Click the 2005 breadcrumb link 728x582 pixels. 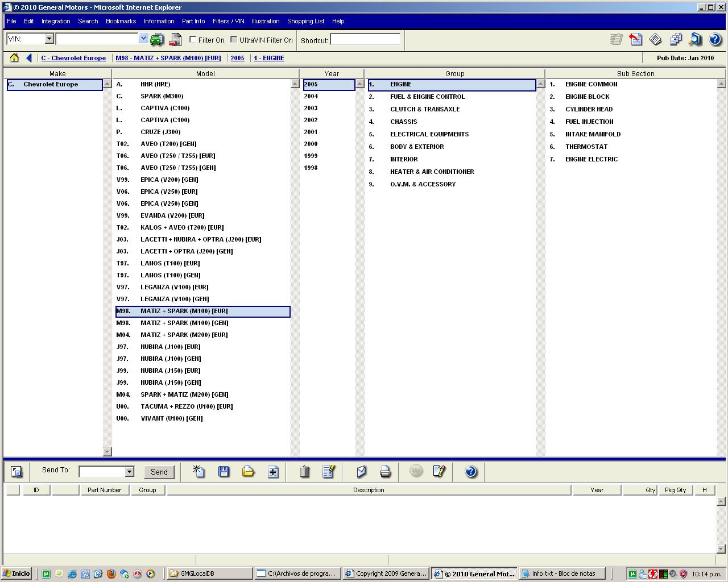tap(237, 58)
